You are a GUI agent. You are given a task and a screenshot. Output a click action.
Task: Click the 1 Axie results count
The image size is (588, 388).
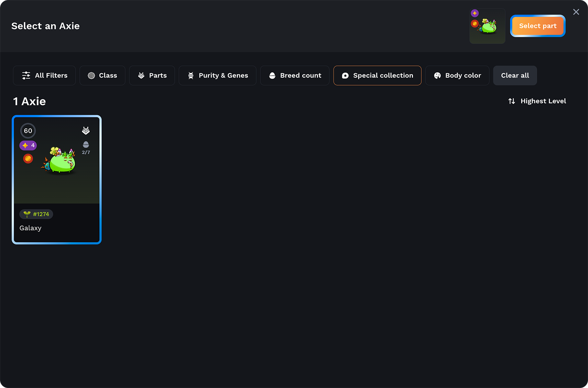(x=29, y=101)
